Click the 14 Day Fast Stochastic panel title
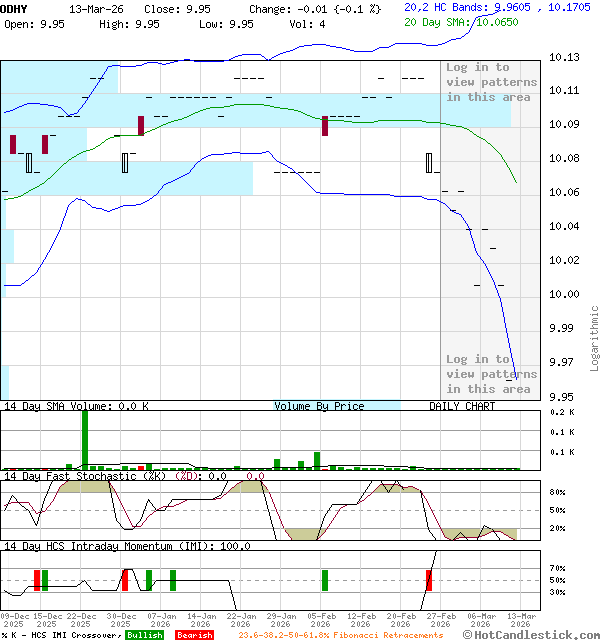Image resolution: width=600 pixels, height=640 pixels. tap(86, 476)
